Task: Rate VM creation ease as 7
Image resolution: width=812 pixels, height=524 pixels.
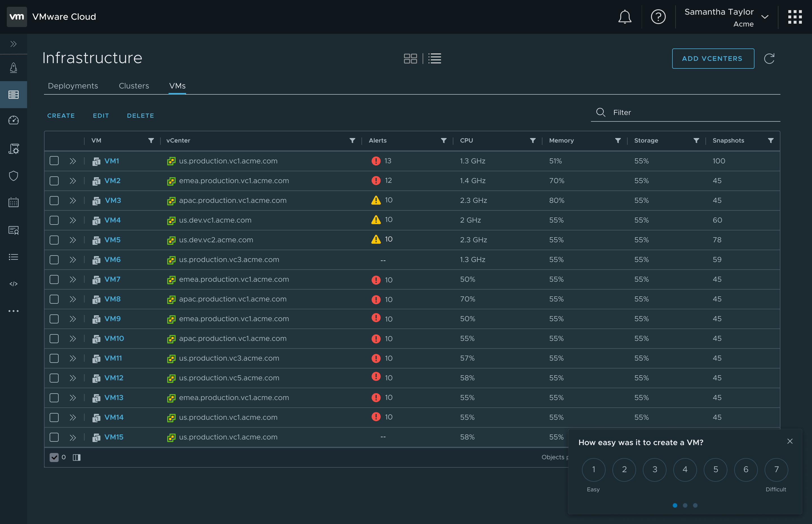Action: click(776, 470)
